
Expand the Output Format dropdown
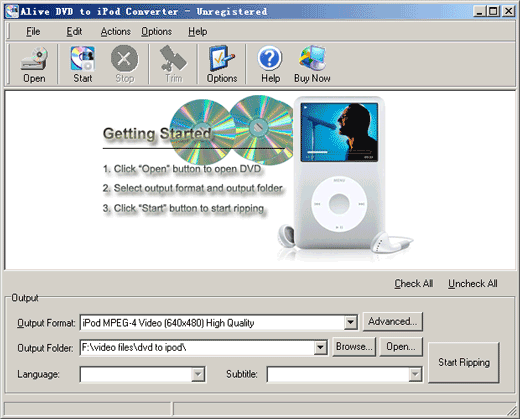[350, 322]
